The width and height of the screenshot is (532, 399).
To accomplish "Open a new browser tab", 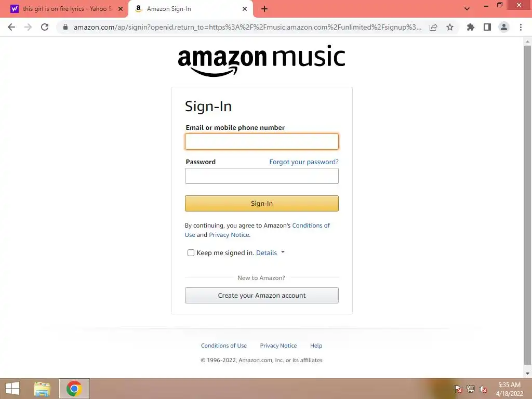I will pyautogui.click(x=264, y=9).
